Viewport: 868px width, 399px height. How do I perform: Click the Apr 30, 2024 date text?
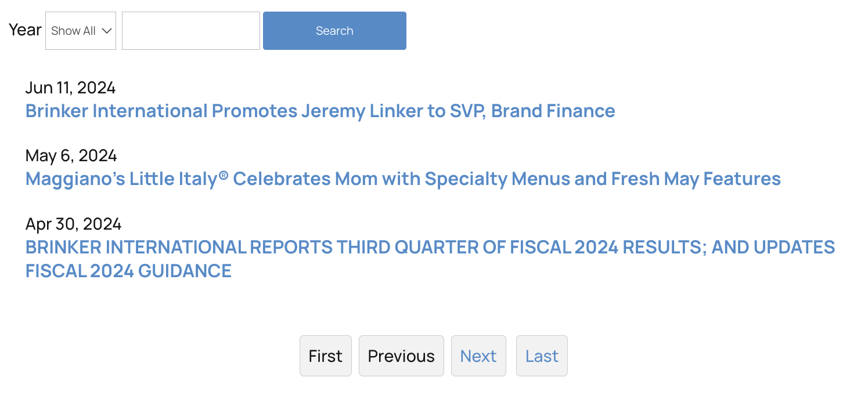pos(73,223)
